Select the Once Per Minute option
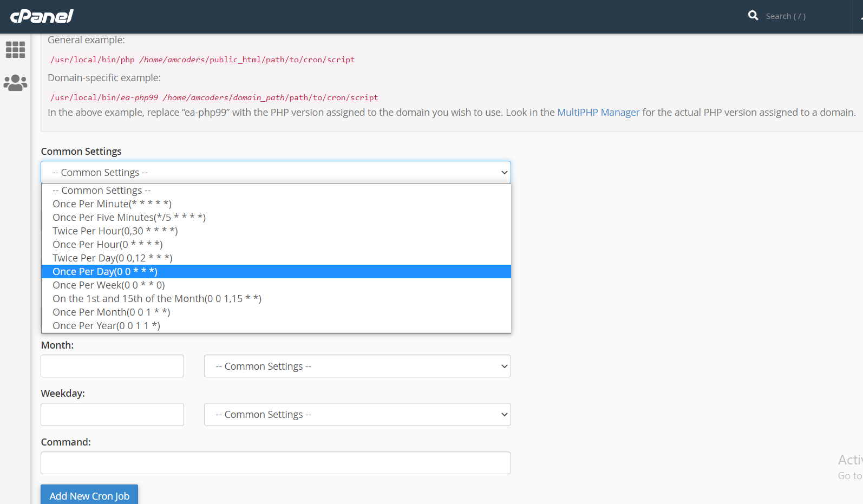Image resolution: width=863 pixels, height=504 pixels. pyautogui.click(x=112, y=204)
